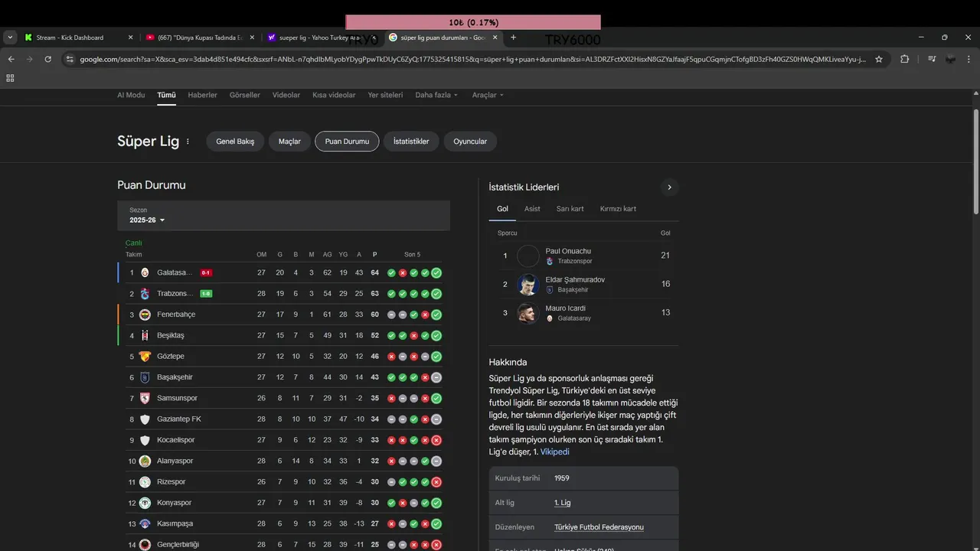Open the Vikipedi link
Image resolution: width=980 pixels, height=551 pixels.
click(555, 452)
